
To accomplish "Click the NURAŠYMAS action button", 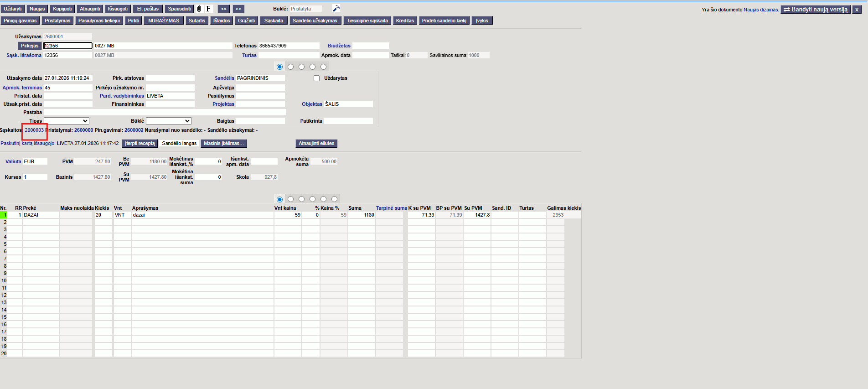I will click(x=164, y=21).
